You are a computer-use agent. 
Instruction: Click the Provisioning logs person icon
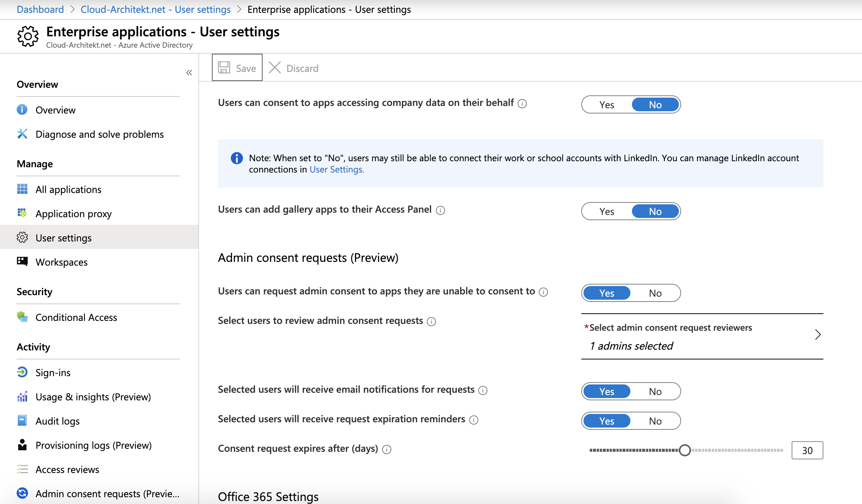tap(22, 445)
